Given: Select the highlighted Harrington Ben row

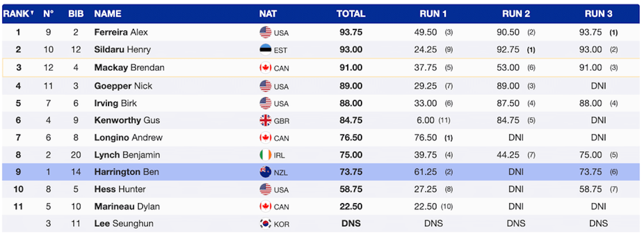Looking at the screenshot, I should [x=322, y=172].
